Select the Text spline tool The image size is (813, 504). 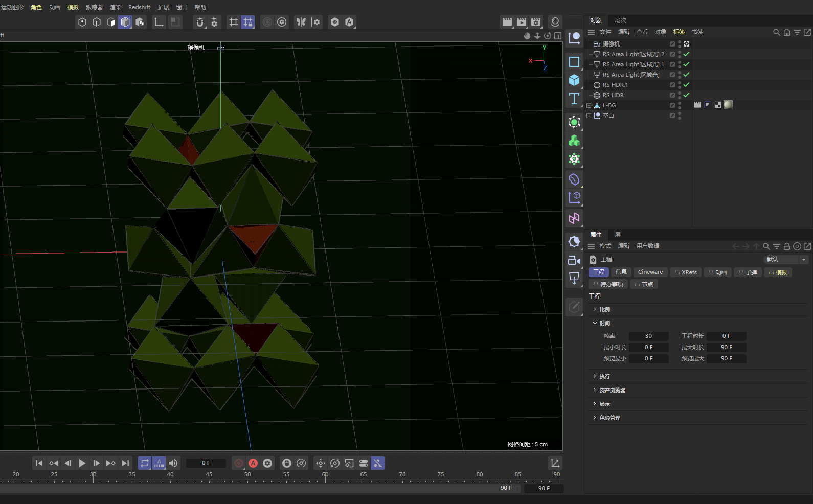pos(574,99)
